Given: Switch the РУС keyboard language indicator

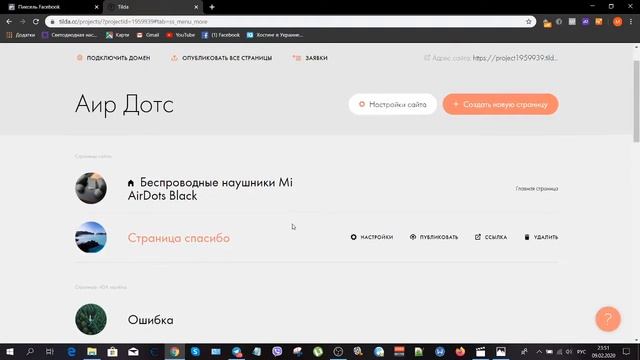Looking at the screenshot, I should point(582,351).
